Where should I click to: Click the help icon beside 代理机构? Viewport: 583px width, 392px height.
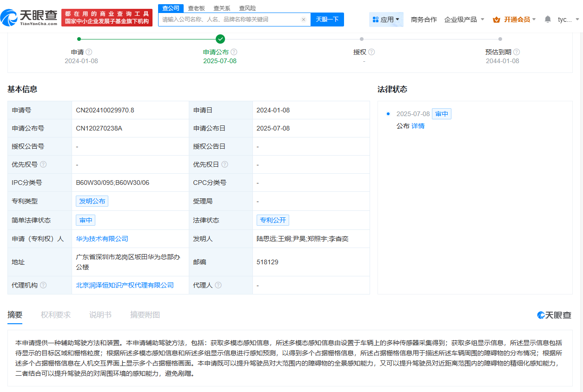click(x=43, y=285)
